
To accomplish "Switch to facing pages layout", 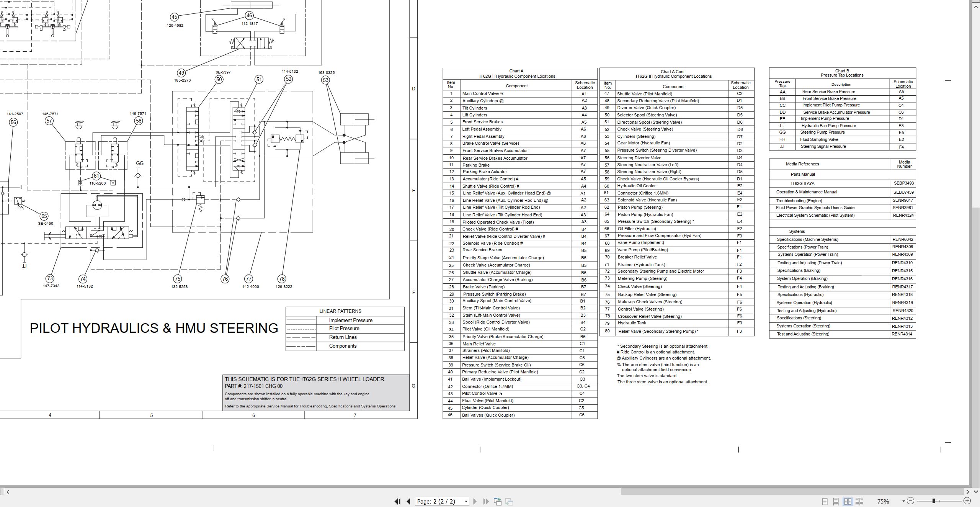I will (x=848, y=501).
